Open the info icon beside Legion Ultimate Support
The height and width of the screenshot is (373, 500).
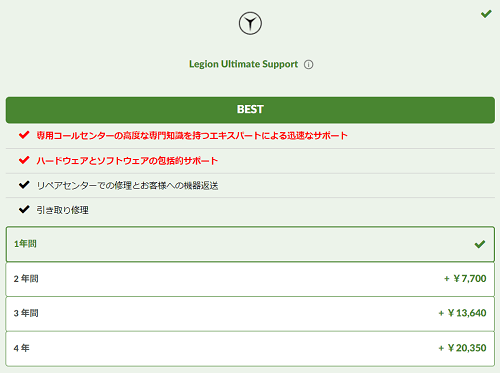[x=308, y=64]
